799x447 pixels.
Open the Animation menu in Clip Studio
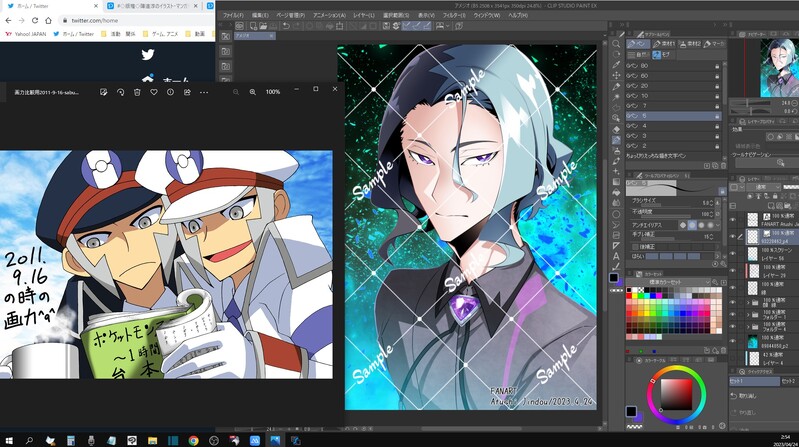coord(329,15)
